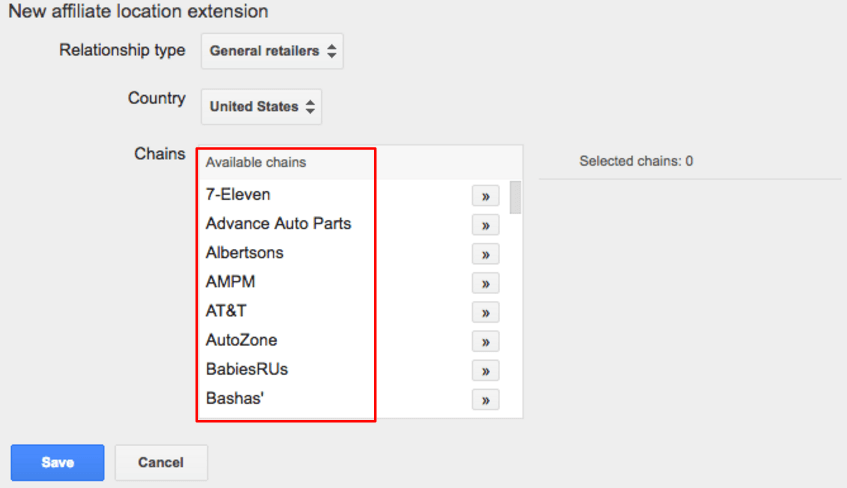Select Albertsons in available chains

coord(245,253)
